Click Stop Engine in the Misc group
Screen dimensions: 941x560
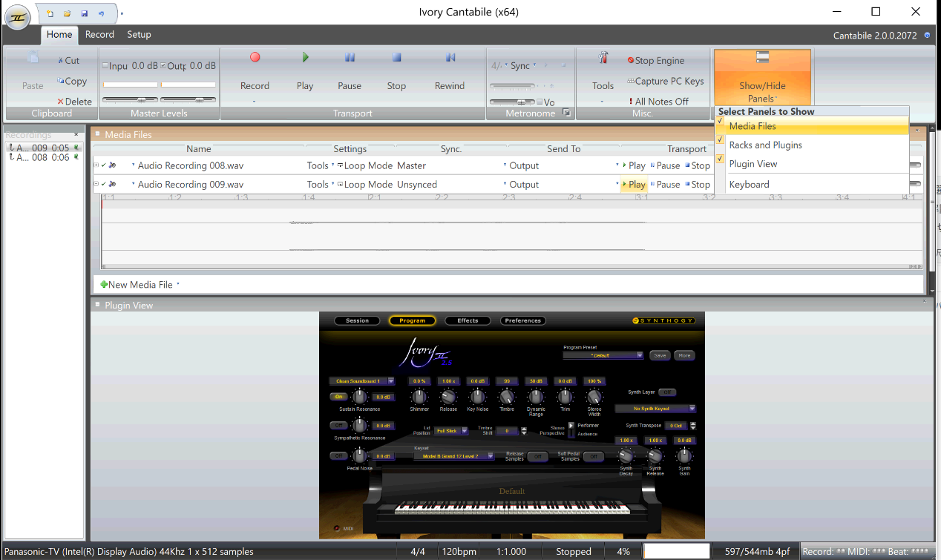click(655, 61)
